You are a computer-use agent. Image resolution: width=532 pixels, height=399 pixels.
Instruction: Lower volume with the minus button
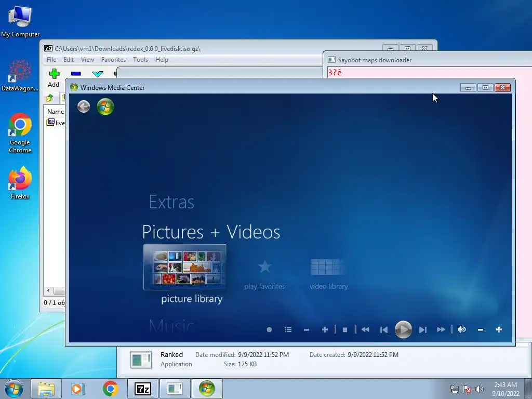[x=480, y=329]
